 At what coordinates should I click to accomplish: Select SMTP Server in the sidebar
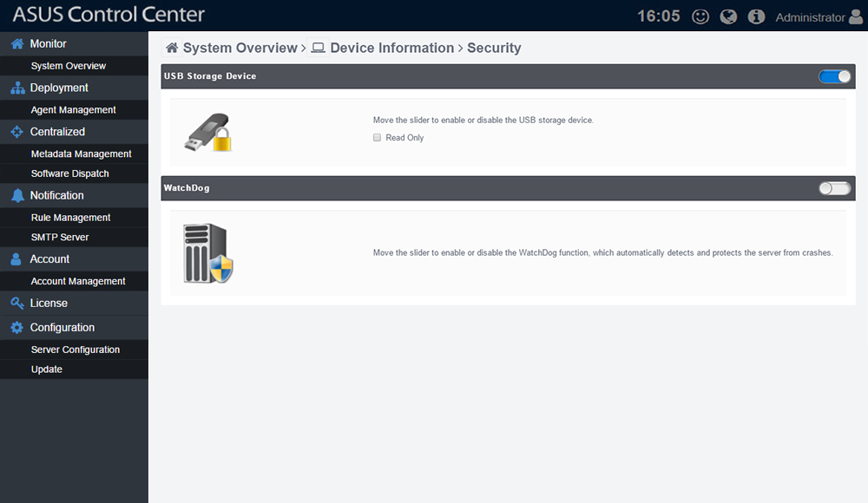(60, 237)
